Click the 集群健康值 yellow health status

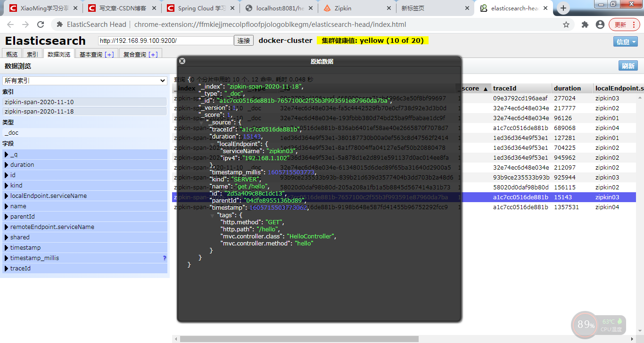[x=372, y=41]
